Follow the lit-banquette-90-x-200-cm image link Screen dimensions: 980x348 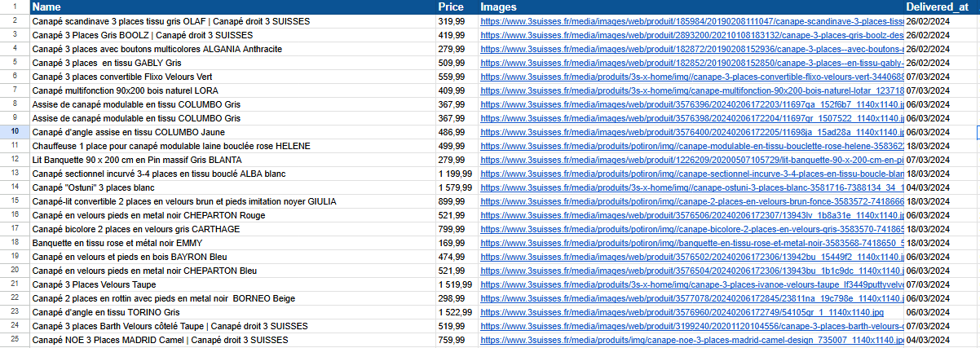[x=691, y=160]
